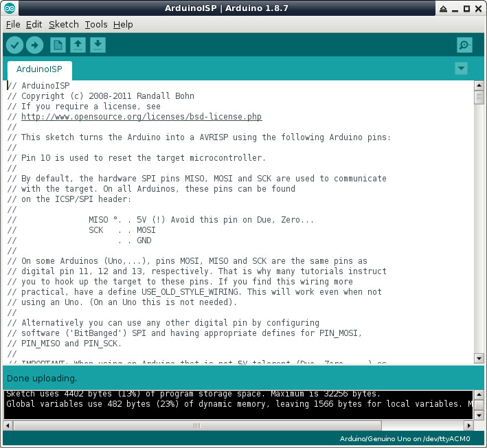Click the 'Pin 10 is used to reset' line

click(137, 158)
